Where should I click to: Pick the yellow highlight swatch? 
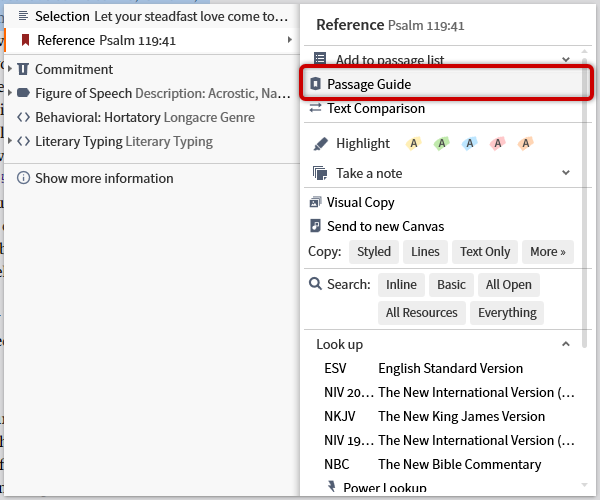click(x=414, y=143)
